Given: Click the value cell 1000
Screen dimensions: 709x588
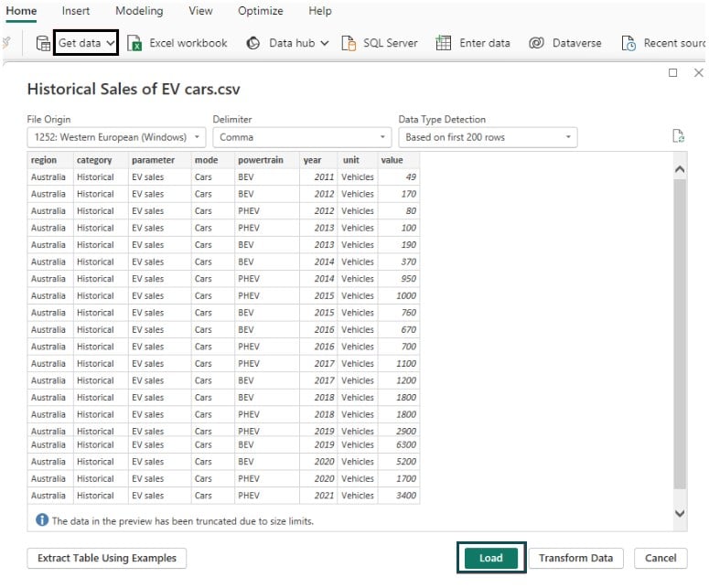Looking at the screenshot, I should tap(399, 295).
